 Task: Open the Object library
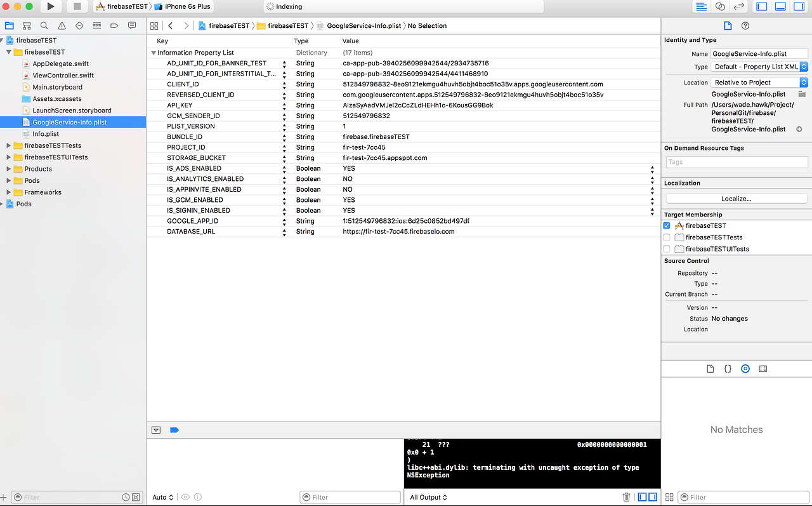click(745, 369)
